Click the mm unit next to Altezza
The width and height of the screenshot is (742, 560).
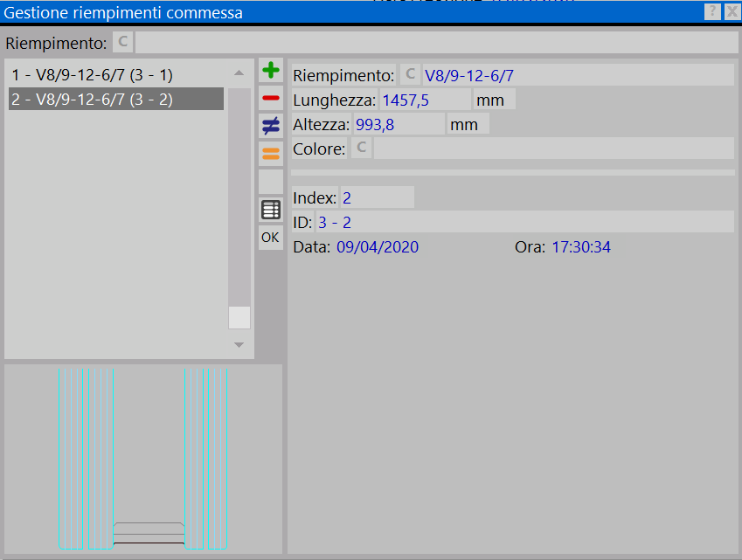click(468, 125)
